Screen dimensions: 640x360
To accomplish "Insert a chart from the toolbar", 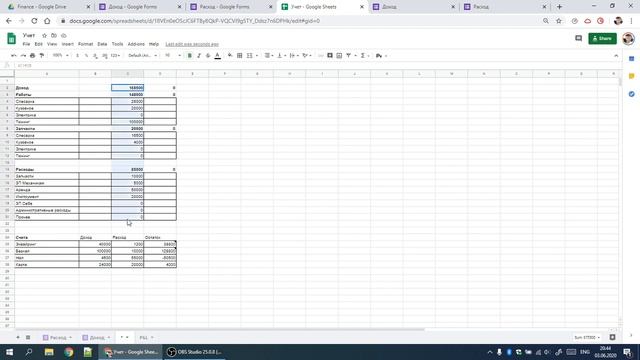I will tap(339, 56).
